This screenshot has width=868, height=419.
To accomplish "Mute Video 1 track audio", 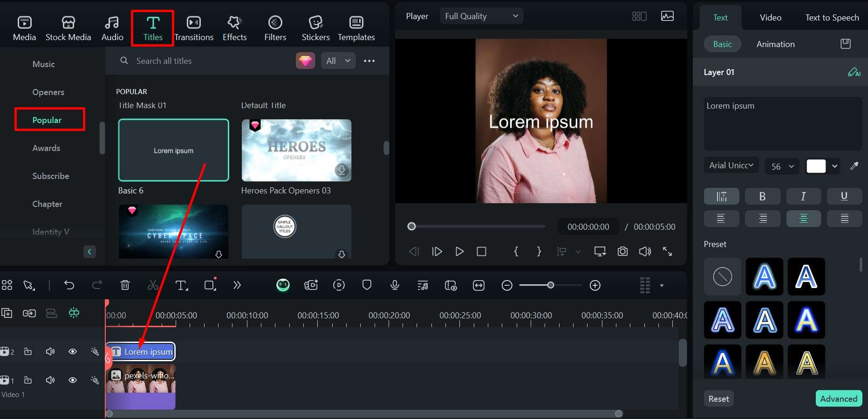I will click(50, 380).
